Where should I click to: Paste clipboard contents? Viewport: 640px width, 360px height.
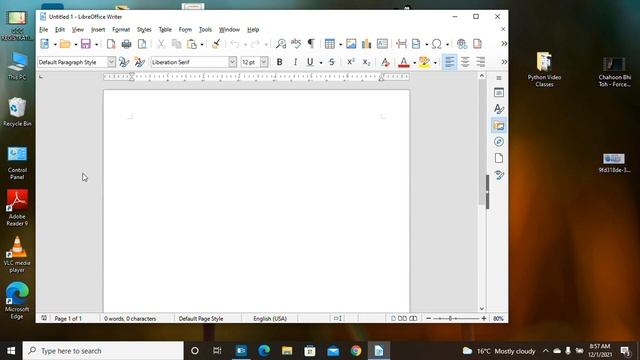point(192,44)
